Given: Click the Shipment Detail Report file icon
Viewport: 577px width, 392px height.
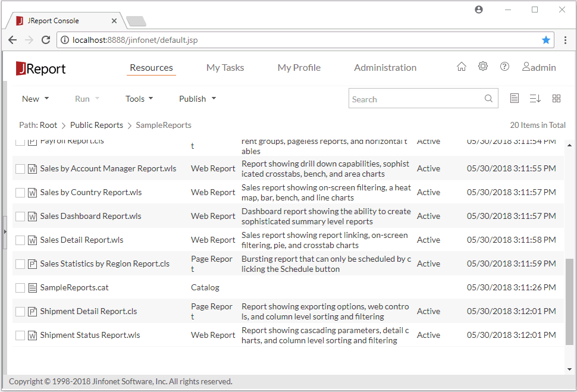Looking at the screenshot, I should [32, 312].
